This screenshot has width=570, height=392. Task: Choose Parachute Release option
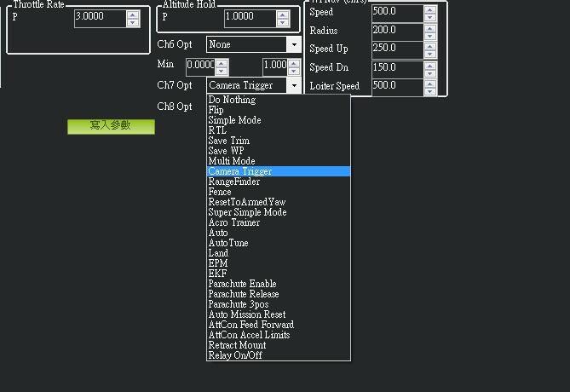(243, 294)
